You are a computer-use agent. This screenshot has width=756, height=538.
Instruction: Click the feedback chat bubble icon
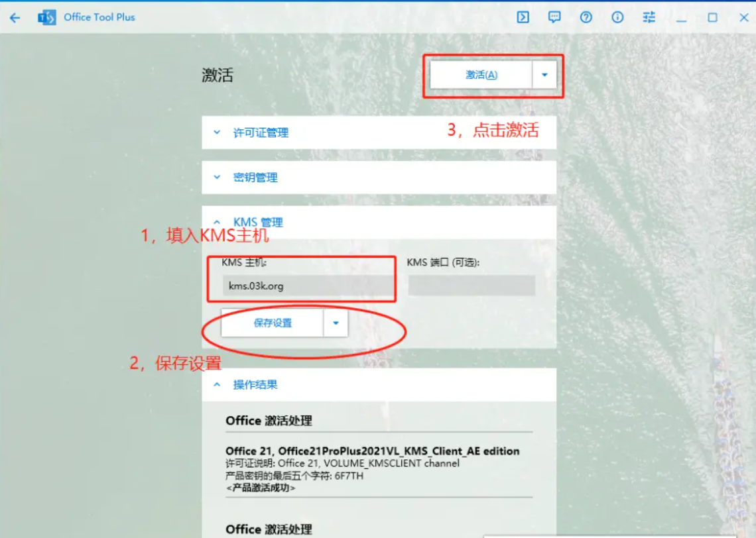tap(554, 18)
